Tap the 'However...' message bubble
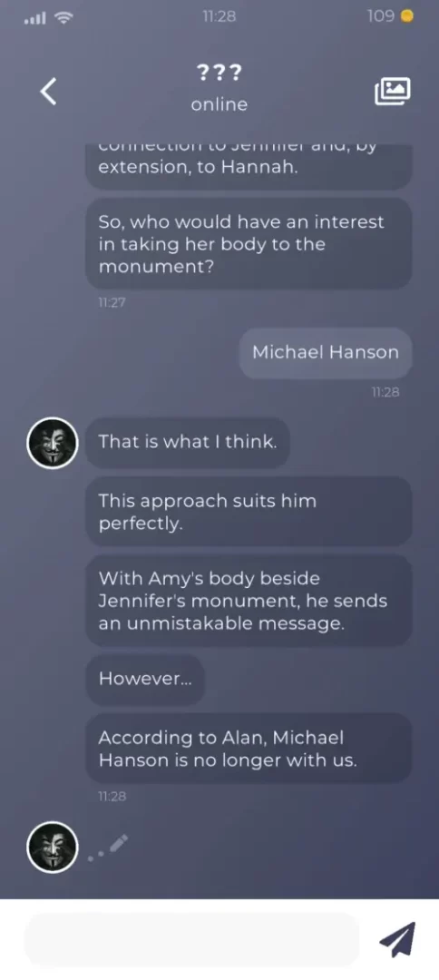This screenshot has height=980, width=439. (145, 679)
